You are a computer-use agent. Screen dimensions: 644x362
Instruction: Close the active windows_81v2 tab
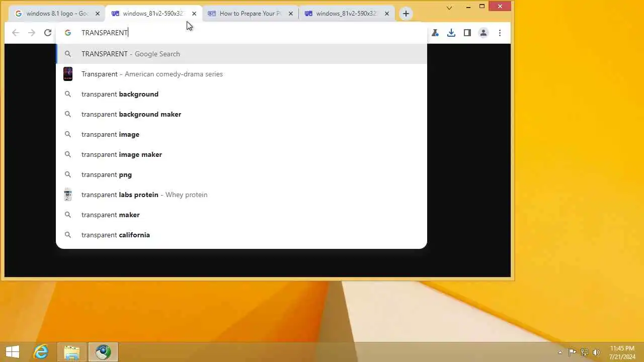point(194,14)
